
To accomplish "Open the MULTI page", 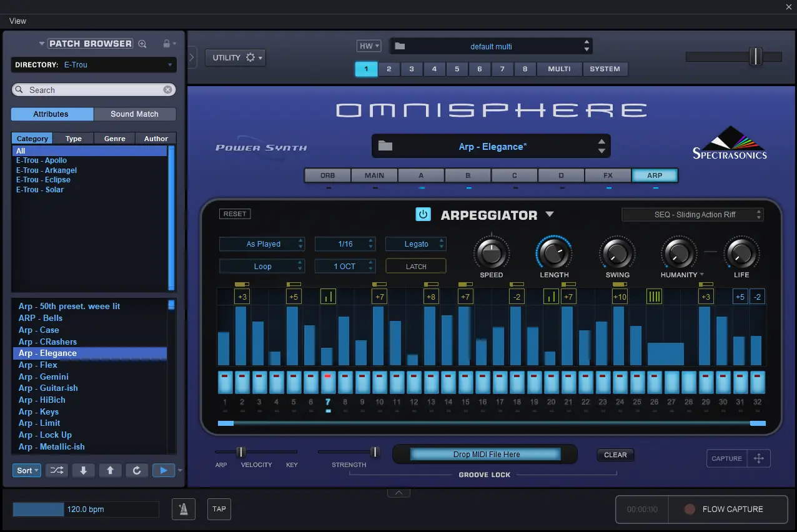I will coord(559,69).
